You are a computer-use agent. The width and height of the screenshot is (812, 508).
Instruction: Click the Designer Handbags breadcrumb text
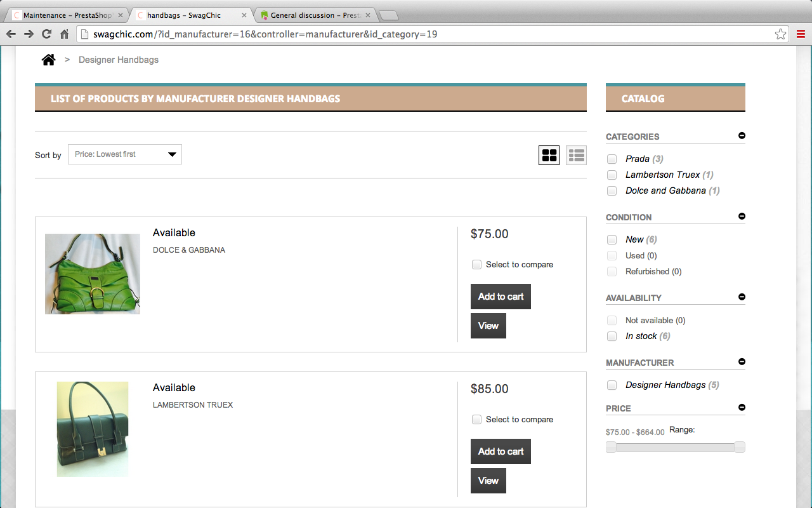119,60
